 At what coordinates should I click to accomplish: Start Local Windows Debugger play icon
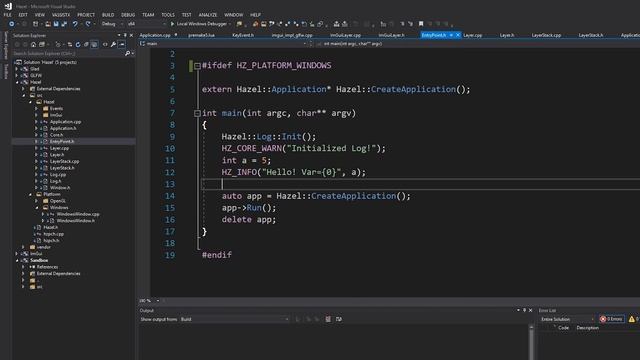172,24
